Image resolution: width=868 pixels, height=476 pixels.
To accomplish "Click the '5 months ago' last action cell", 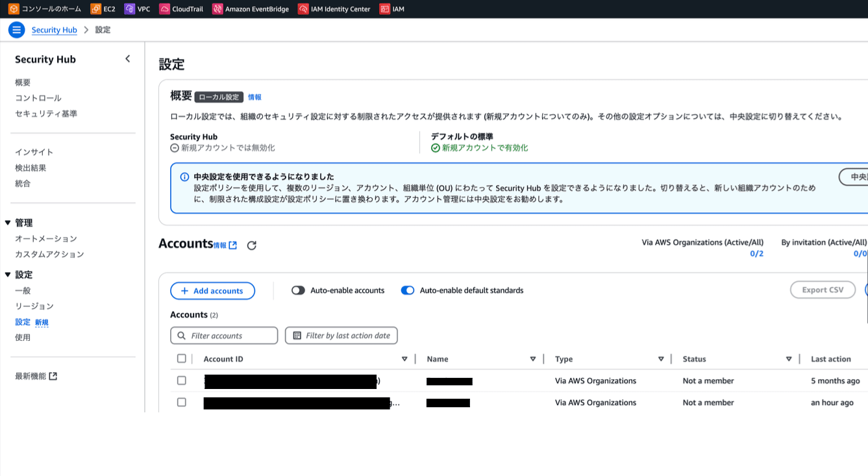I will tap(836, 381).
